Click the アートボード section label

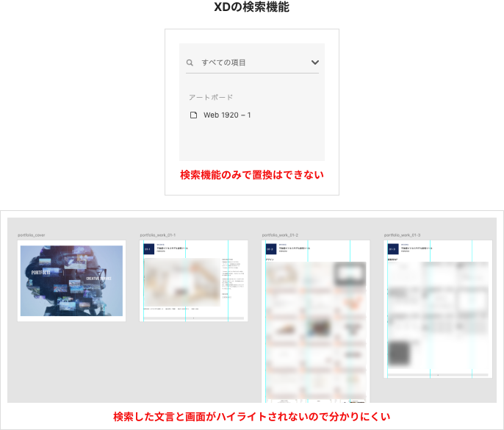click(x=211, y=97)
